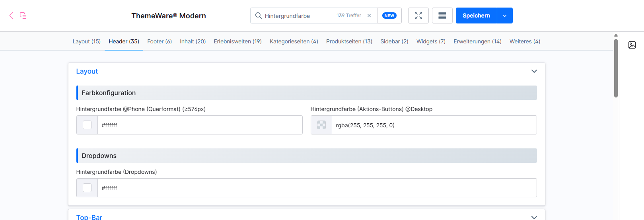Switch to Produktseiten (13) tab

point(349,41)
